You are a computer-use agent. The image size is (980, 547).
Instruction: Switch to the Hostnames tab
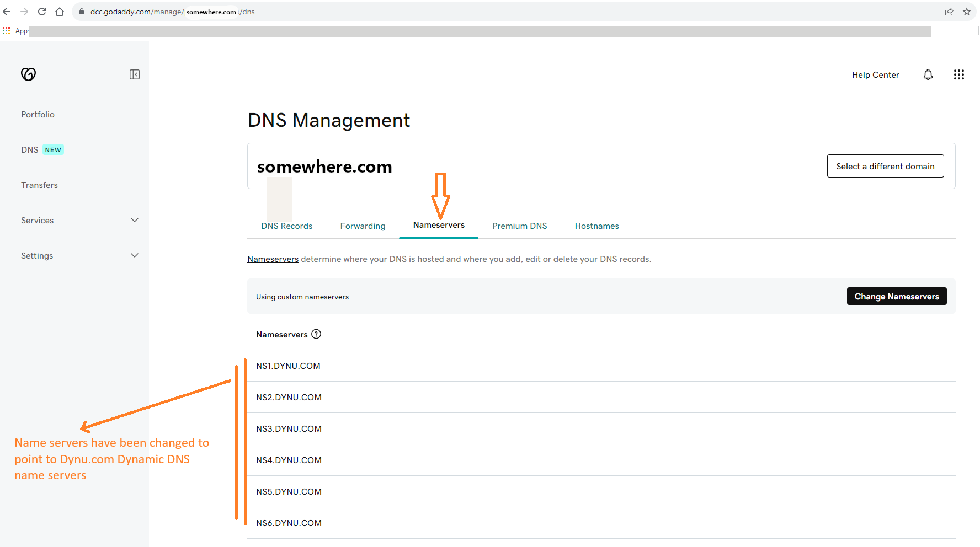coord(597,226)
